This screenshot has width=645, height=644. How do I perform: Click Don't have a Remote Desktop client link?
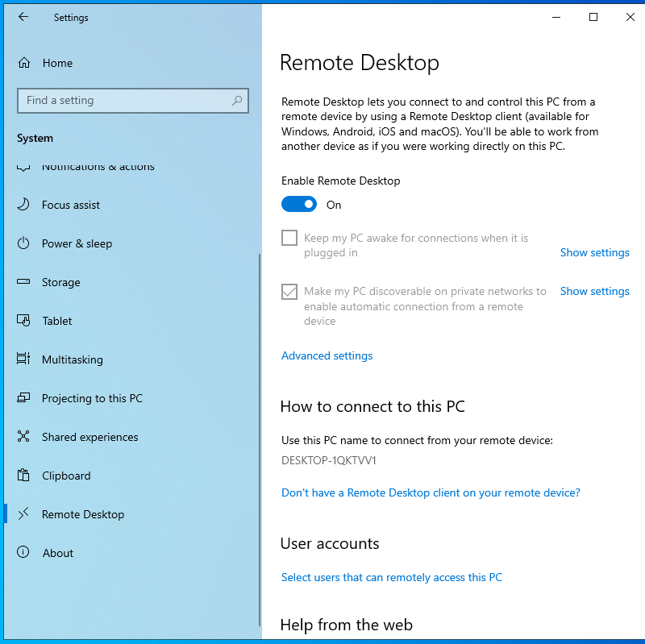click(431, 492)
